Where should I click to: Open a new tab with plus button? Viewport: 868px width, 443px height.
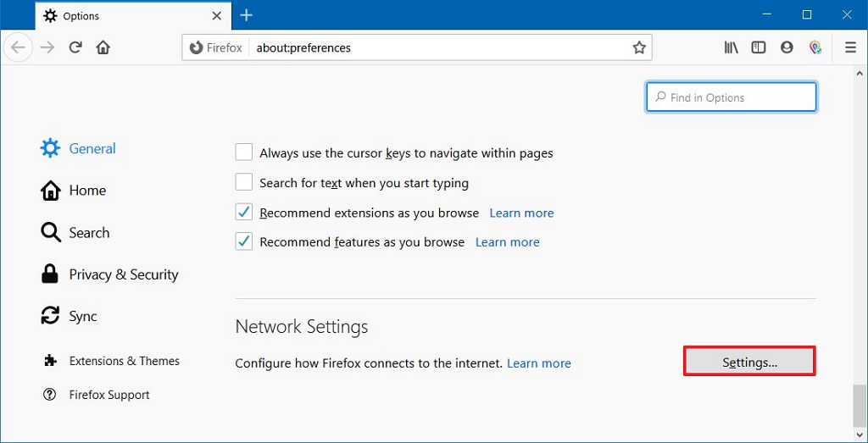click(247, 15)
